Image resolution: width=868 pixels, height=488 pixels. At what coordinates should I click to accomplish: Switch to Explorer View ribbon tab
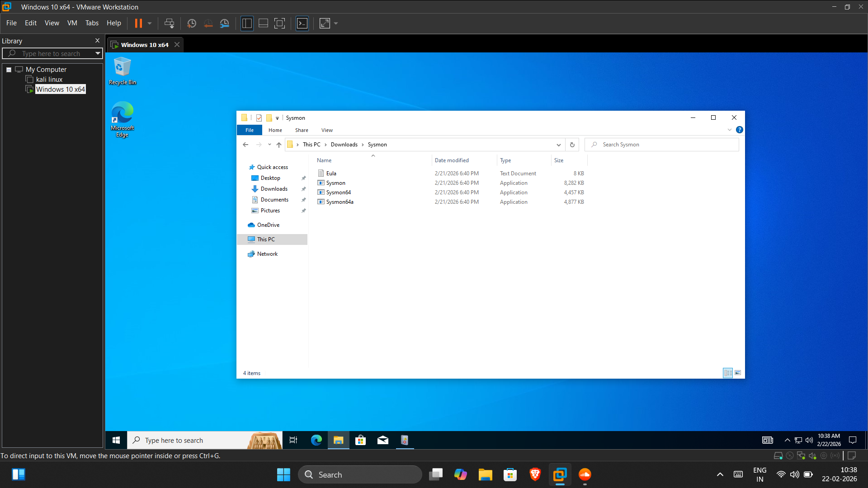327,130
